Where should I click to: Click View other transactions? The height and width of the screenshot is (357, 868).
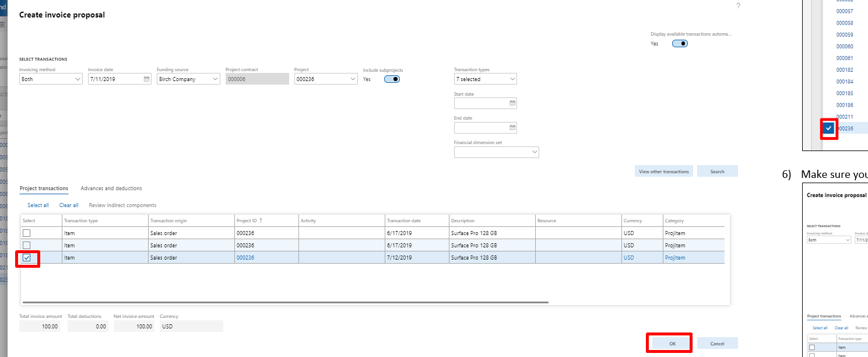coord(663,171)
